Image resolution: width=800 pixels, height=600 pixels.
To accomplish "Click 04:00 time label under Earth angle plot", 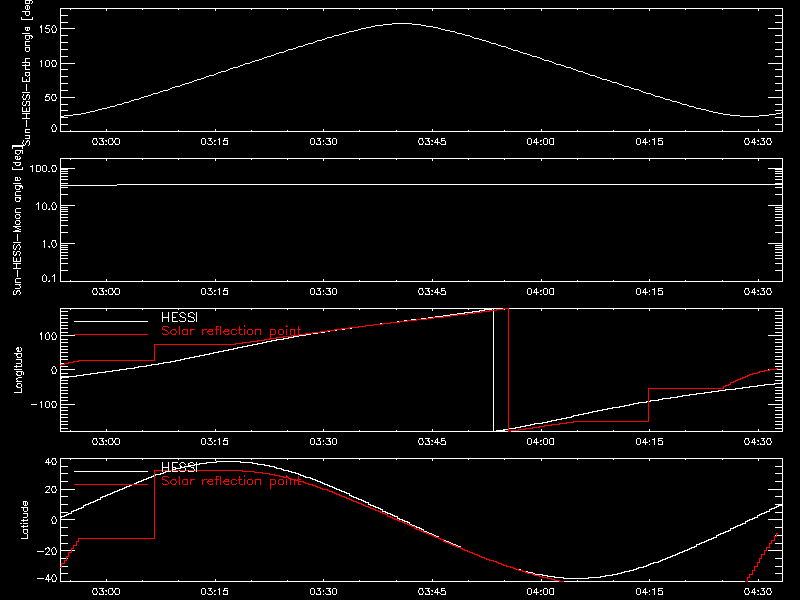I will pyautogui.click(x=541, y=141).
